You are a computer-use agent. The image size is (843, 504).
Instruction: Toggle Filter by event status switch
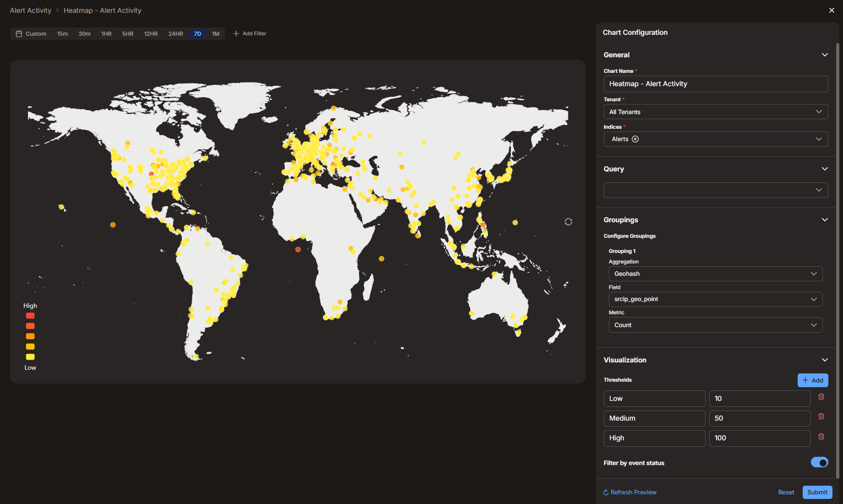(x=819, y=463)
